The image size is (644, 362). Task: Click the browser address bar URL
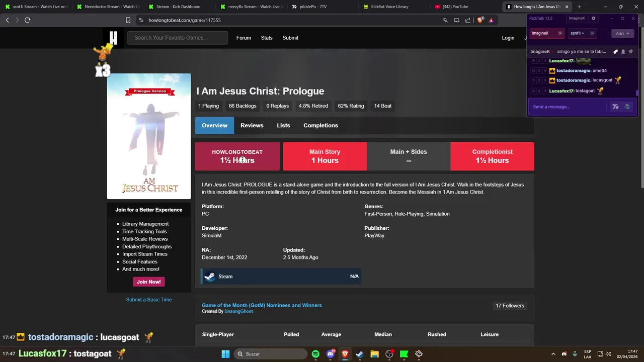tap(185, 20)
